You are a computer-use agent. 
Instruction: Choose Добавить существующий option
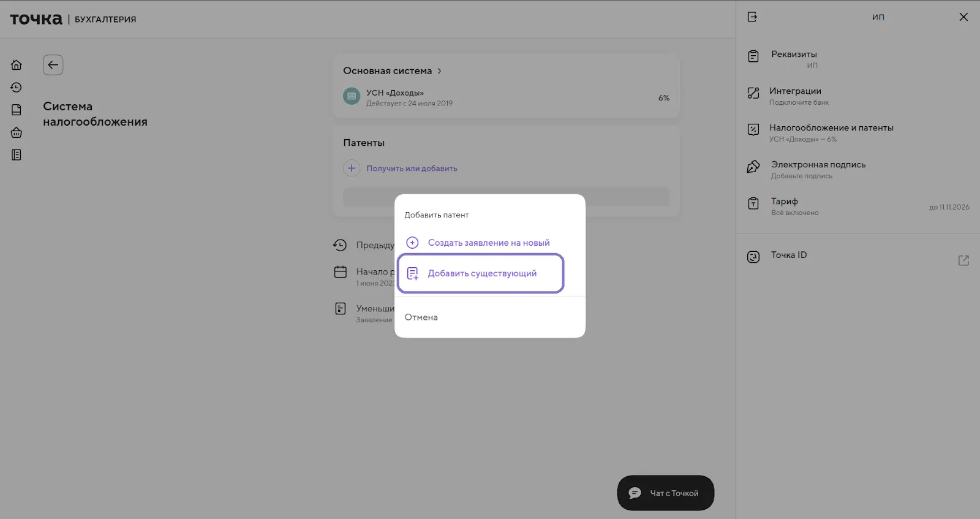(481, 273)
